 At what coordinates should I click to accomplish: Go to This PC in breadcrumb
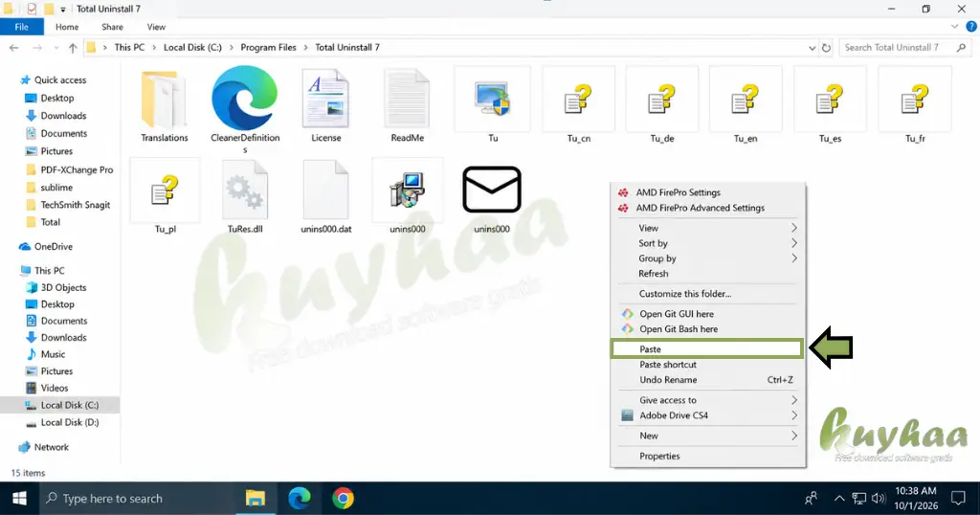pos(129,48)
